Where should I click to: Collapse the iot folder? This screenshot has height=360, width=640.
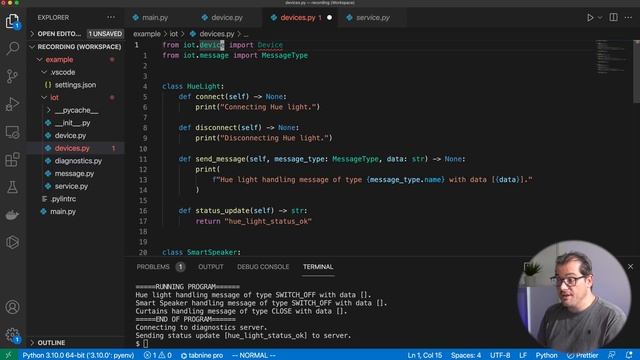coord(76,98)
